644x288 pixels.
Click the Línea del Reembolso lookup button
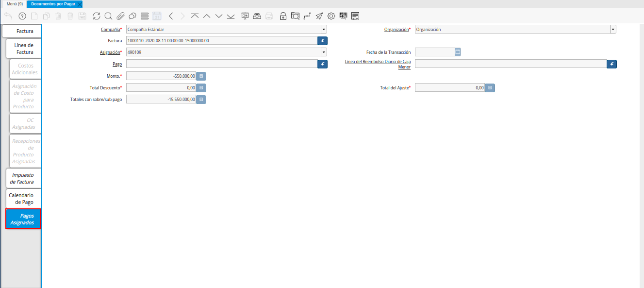tap(611, 64)
